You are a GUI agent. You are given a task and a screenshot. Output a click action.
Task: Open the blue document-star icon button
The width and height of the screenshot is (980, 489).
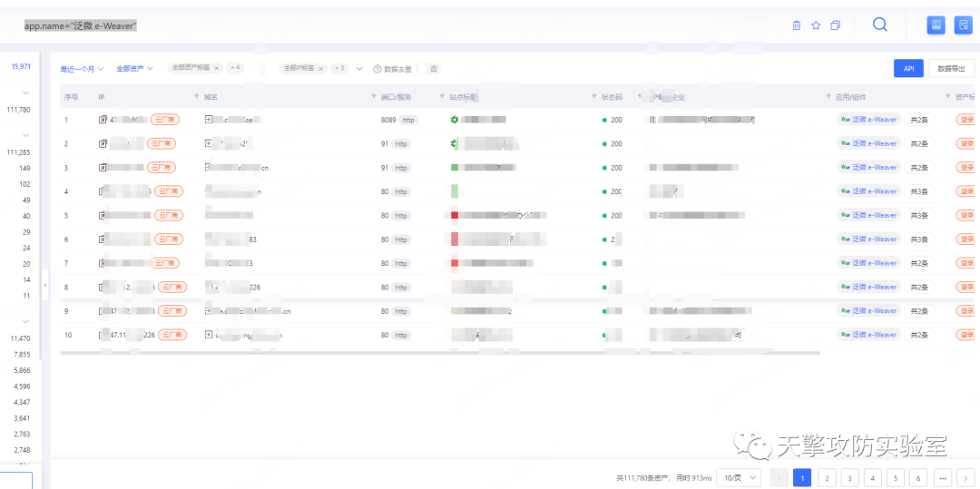click(963, 25)
